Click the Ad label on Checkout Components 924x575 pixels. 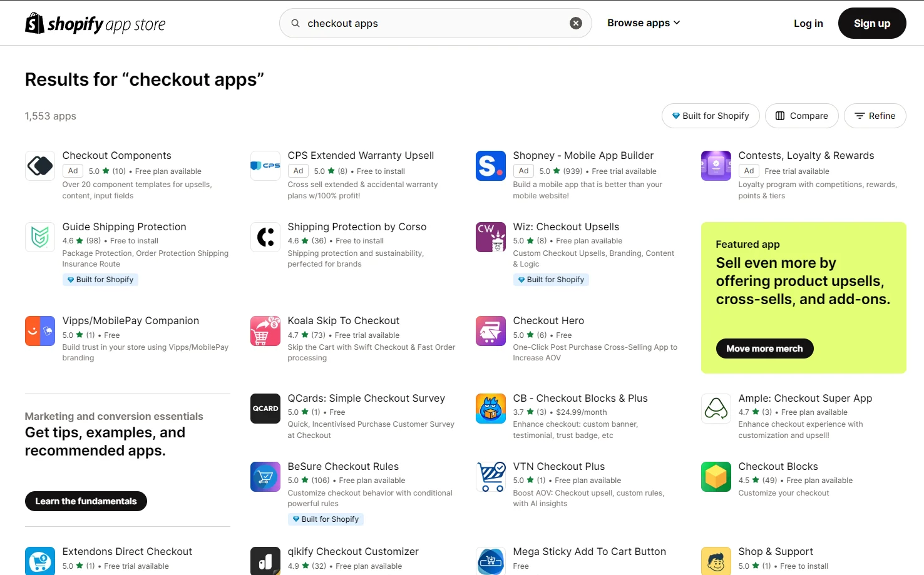[x=73, y=171]
